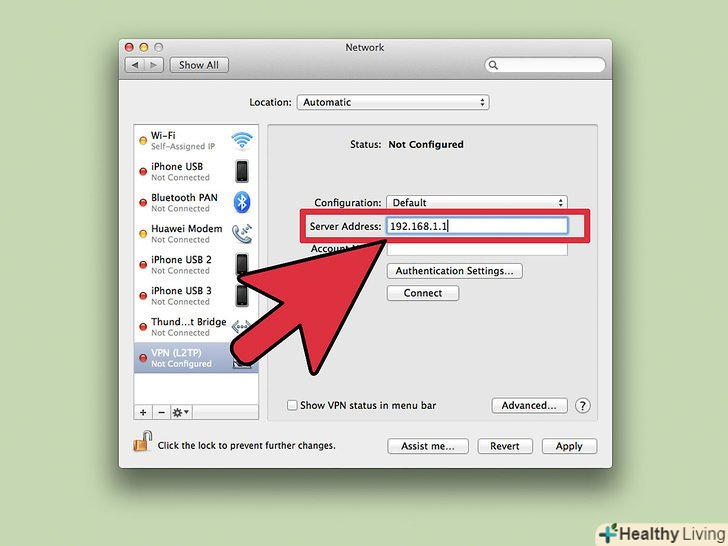
Task: Click the yellow minimize window button
Action: point(144,47)
